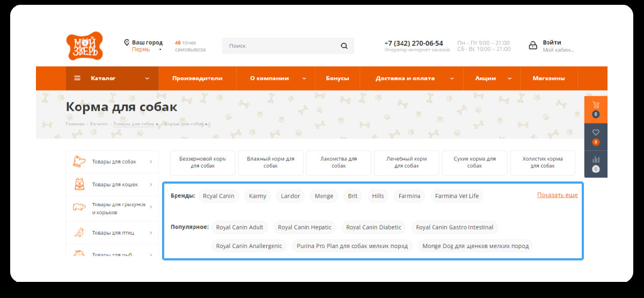Image resolution: width=644 pixels, height=298 pixels.
Task: Open the Магазины menu item
Action: [548, 78]
